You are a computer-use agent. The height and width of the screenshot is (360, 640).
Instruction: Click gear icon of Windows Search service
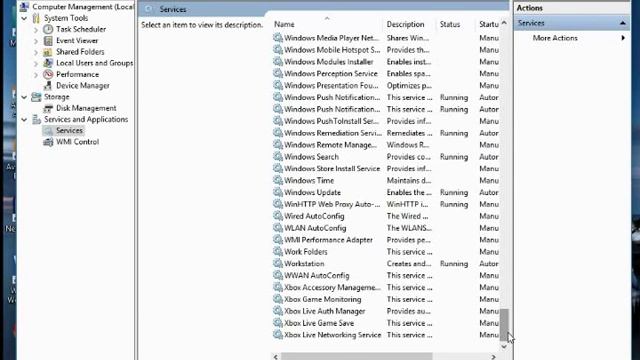pos(278,156)
